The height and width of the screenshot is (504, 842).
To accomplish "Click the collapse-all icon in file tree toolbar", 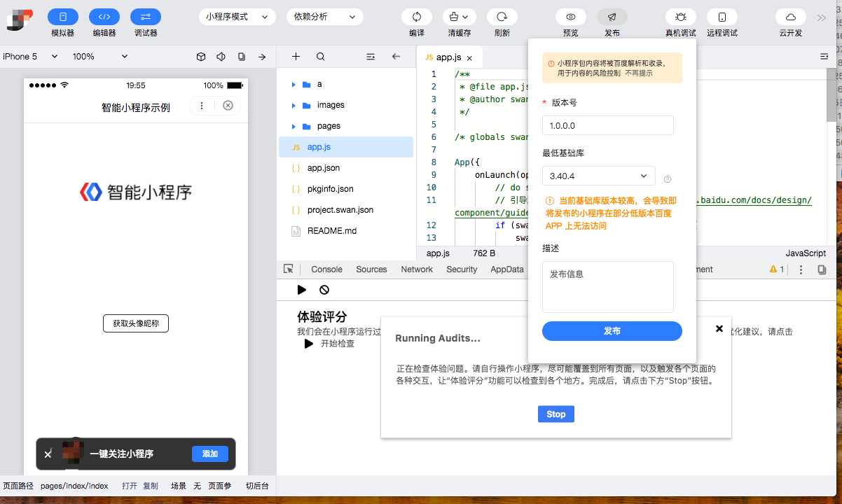I will click(x=371, y=57).
